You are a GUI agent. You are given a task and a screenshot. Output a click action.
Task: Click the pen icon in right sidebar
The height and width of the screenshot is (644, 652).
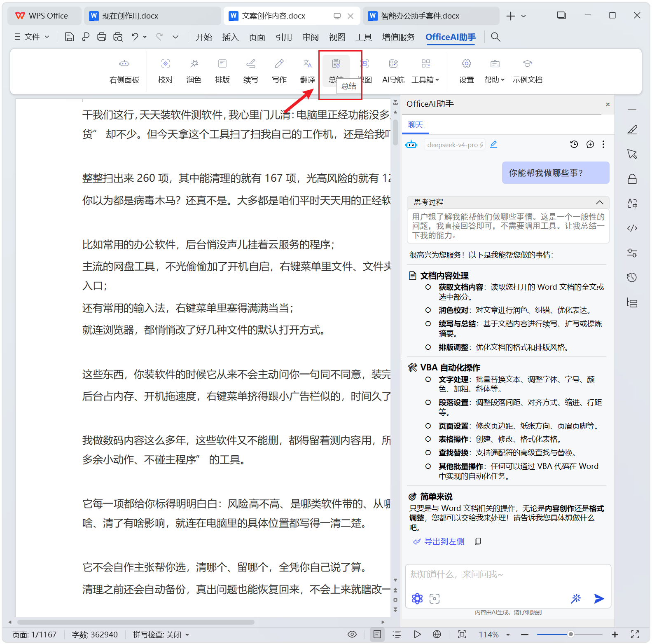tap(632, 130)
